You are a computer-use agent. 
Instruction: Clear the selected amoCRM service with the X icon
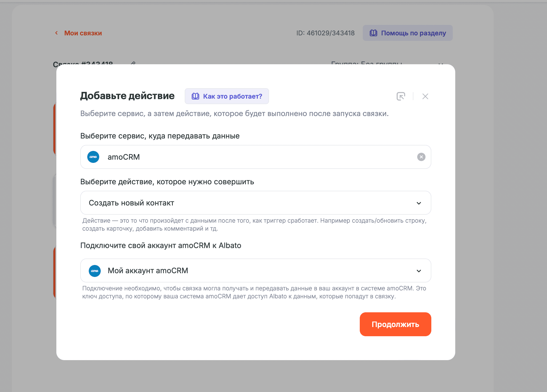[x=421, y=157]
